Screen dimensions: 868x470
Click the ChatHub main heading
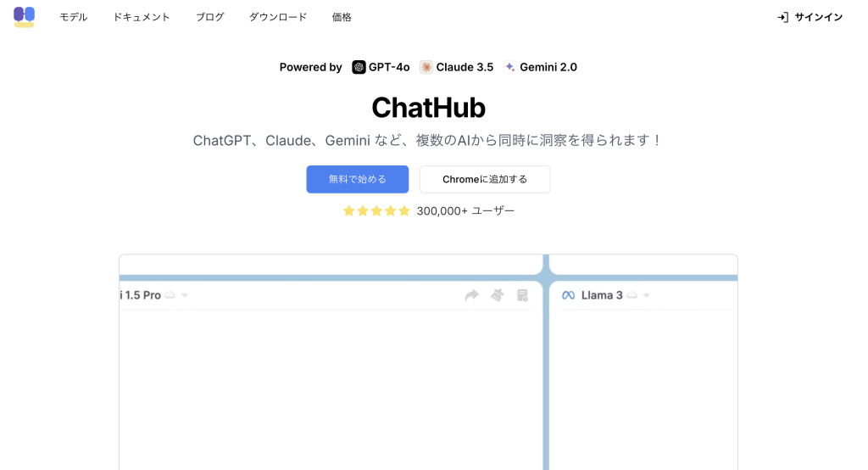[428, 108]
